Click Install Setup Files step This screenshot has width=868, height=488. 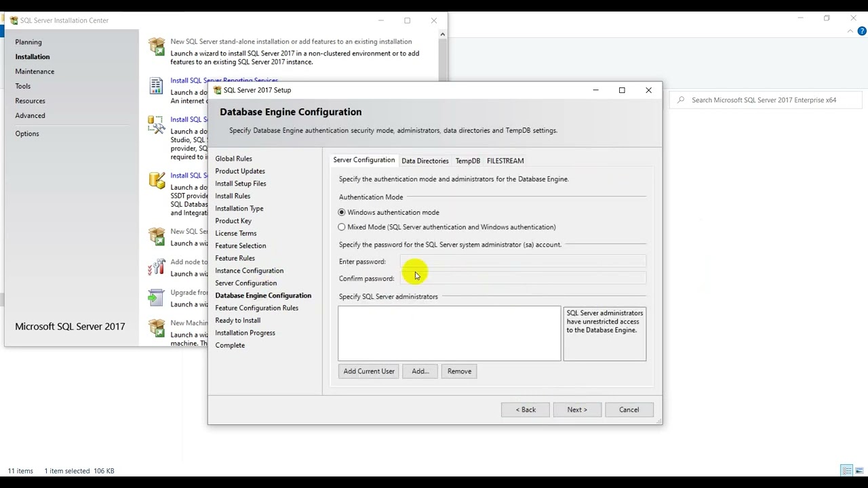241,184
